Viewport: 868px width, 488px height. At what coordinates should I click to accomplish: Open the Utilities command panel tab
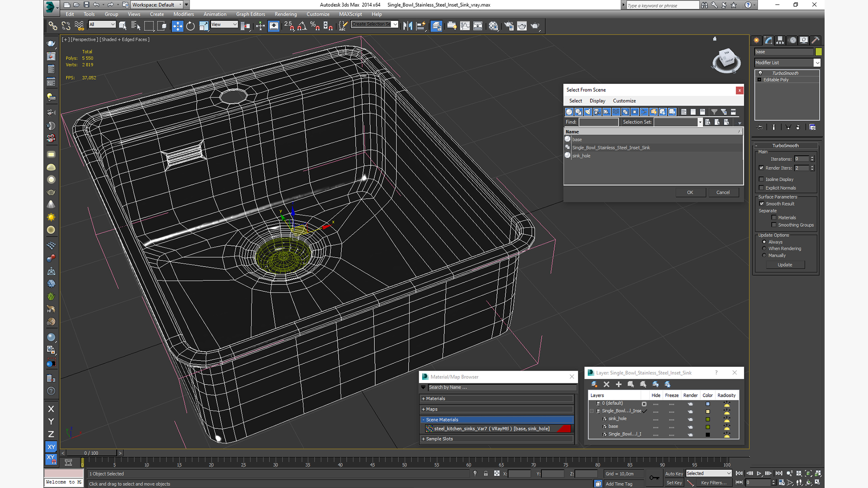click(816, 40)
